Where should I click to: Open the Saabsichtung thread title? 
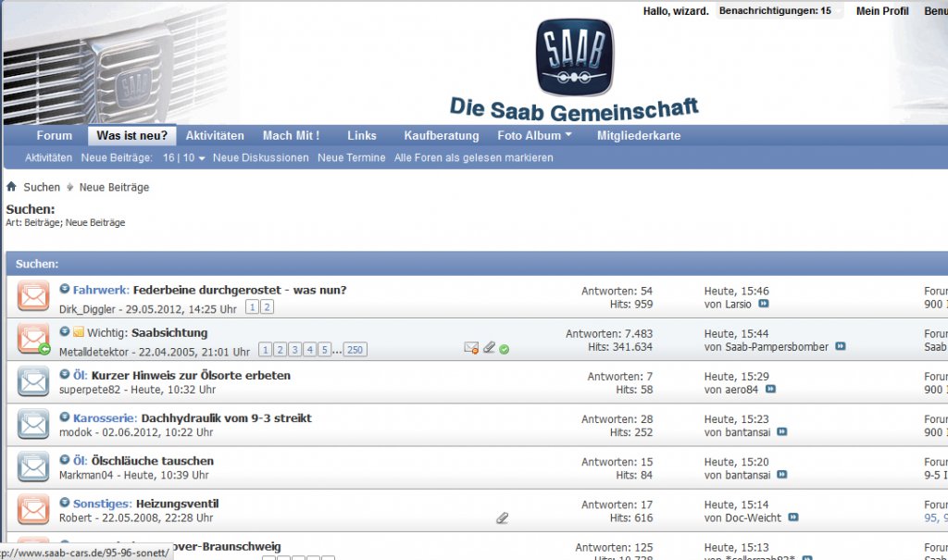tap(169, 332)
